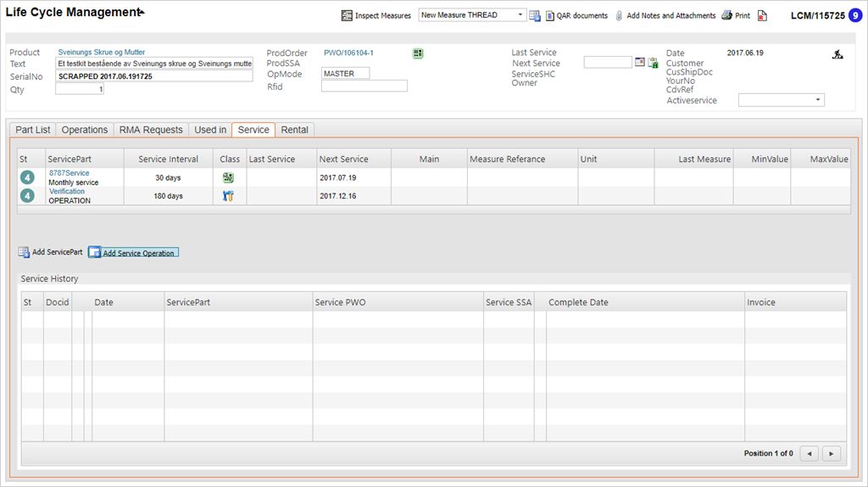Open the Next Service calendar picker icon
Screen dimensions: 868x487
click(x=640, y=63)
